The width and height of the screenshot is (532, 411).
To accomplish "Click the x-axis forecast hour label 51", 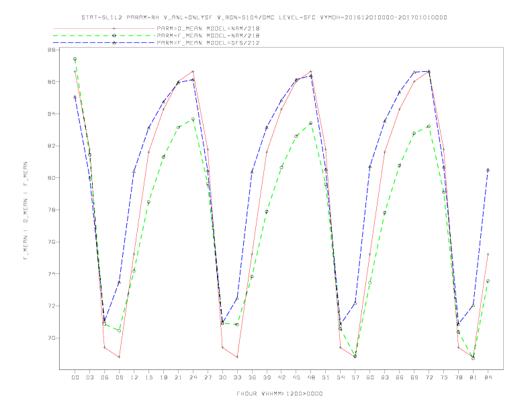I will pyautogui.click(x=326, y=377).
